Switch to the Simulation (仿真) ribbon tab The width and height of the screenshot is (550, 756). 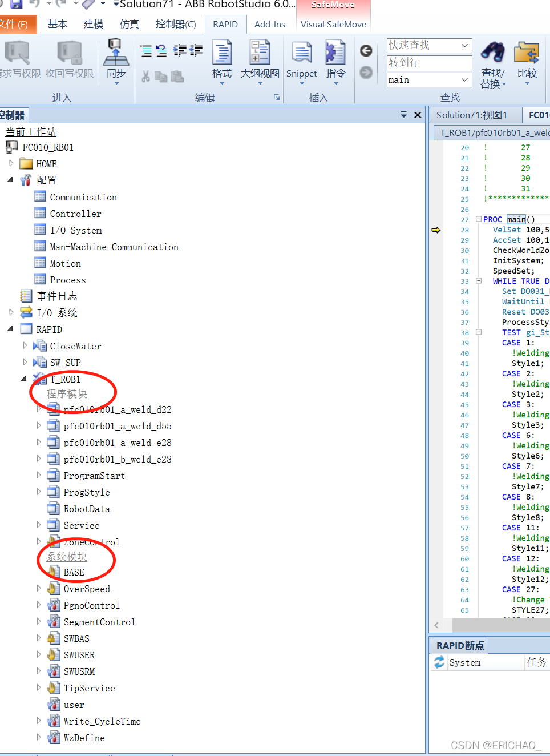[130, 24]
